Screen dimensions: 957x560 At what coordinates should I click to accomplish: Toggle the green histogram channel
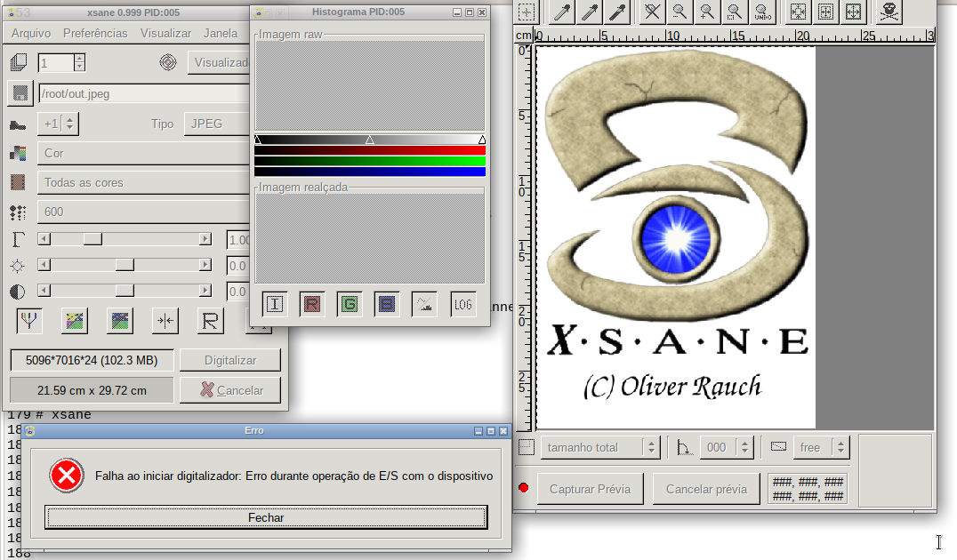350,304
